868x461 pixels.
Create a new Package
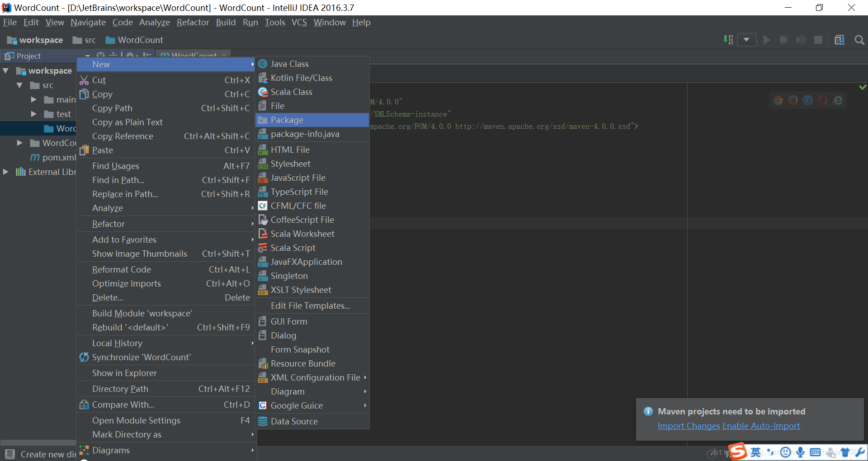coord(312,120)
